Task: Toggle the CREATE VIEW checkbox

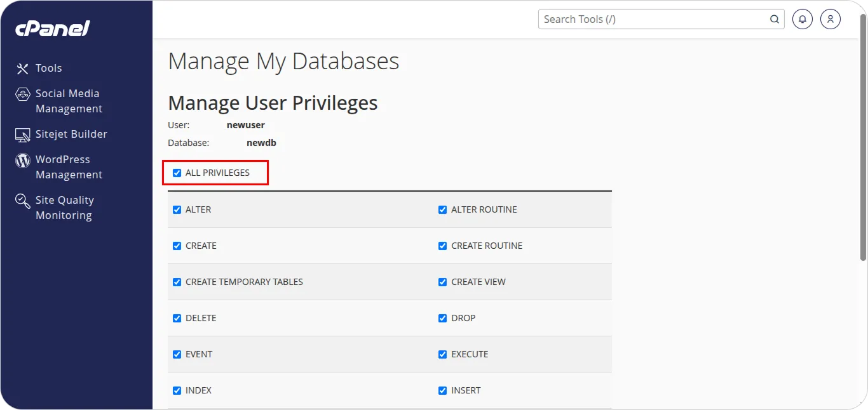Action: 443,282
